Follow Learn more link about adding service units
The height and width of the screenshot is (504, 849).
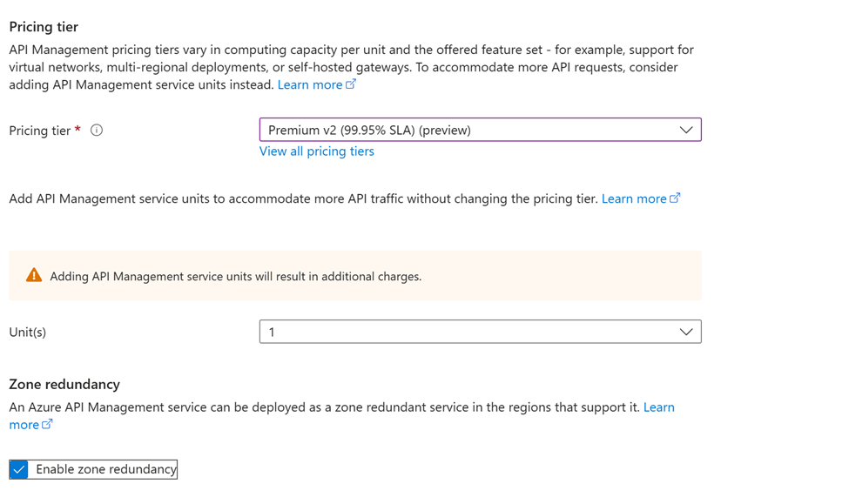(633, 198)
